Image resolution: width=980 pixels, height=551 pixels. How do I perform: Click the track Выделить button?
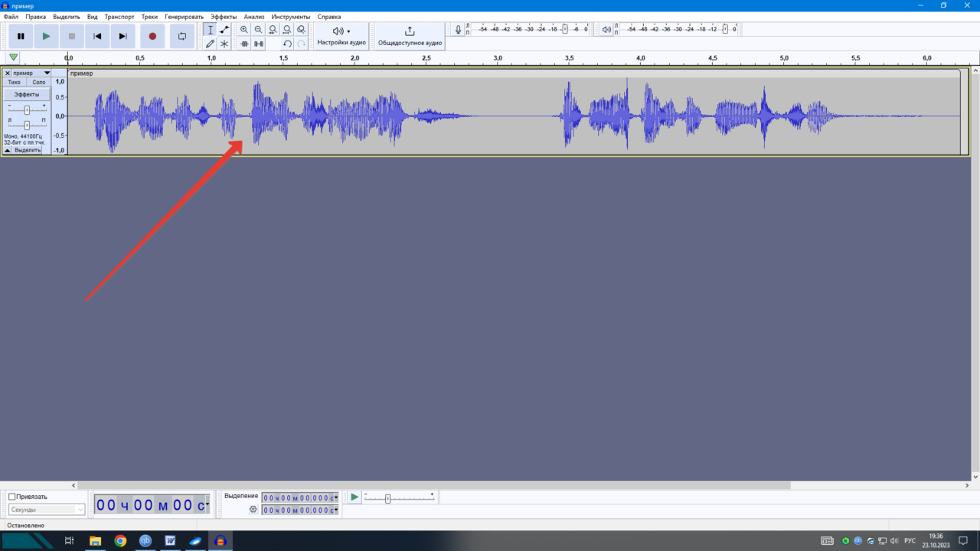point(28,150)
